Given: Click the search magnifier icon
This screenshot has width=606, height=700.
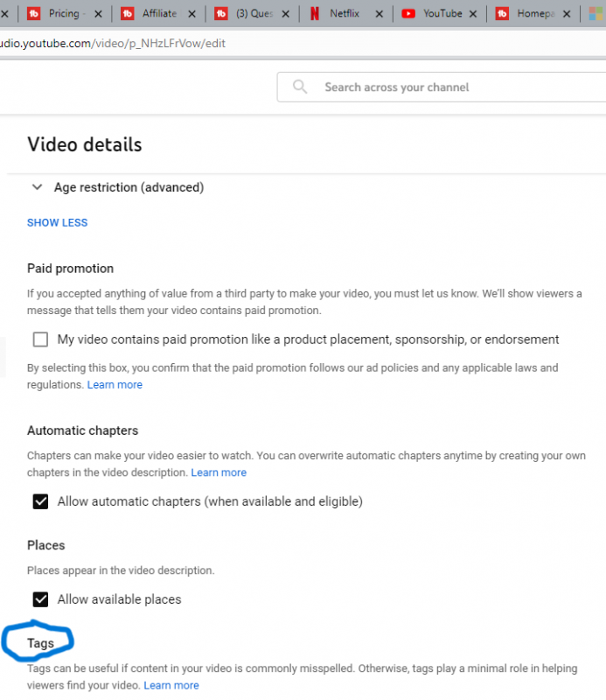Looking at the screenshot, I should 301,87.
